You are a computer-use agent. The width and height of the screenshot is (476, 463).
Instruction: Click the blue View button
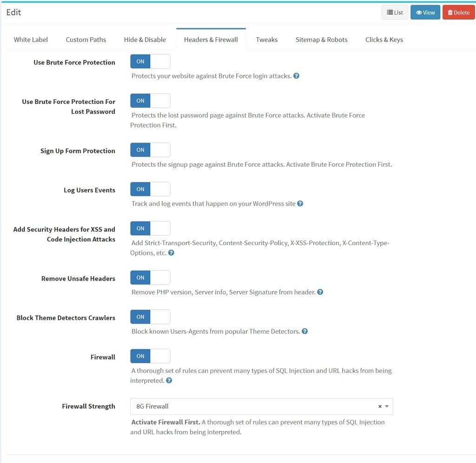425,13
